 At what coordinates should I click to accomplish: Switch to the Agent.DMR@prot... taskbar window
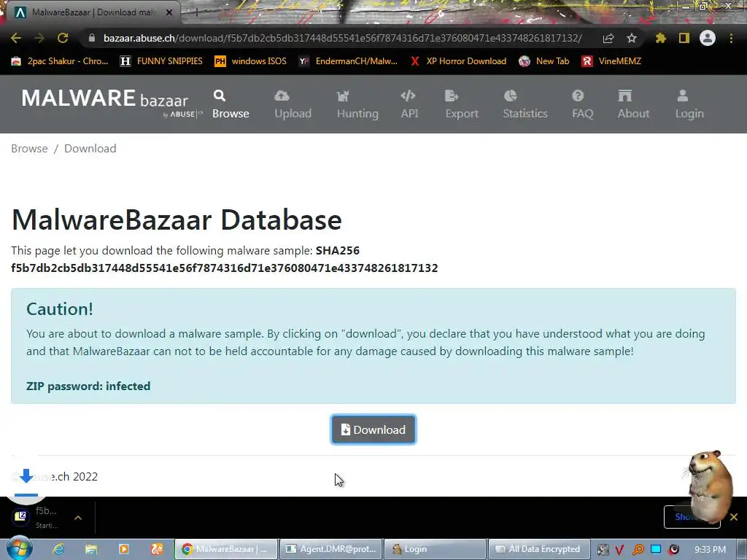point(330,549)
